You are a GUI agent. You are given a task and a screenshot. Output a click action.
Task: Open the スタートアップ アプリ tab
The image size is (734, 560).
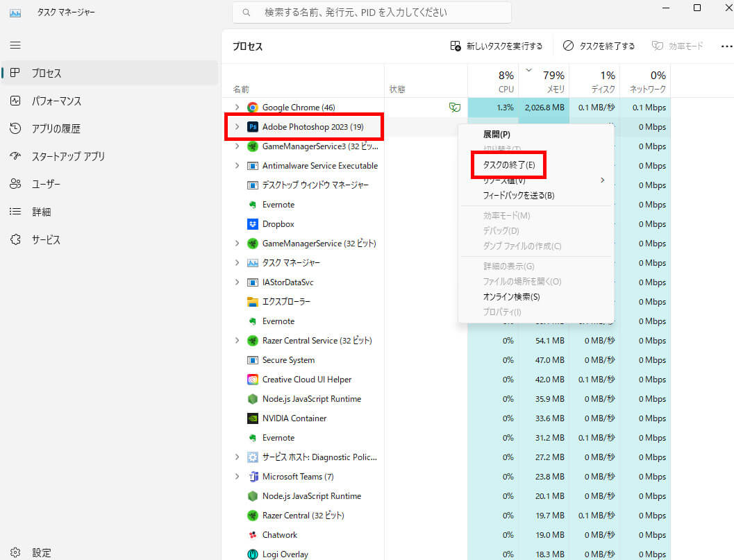point(110,156)
